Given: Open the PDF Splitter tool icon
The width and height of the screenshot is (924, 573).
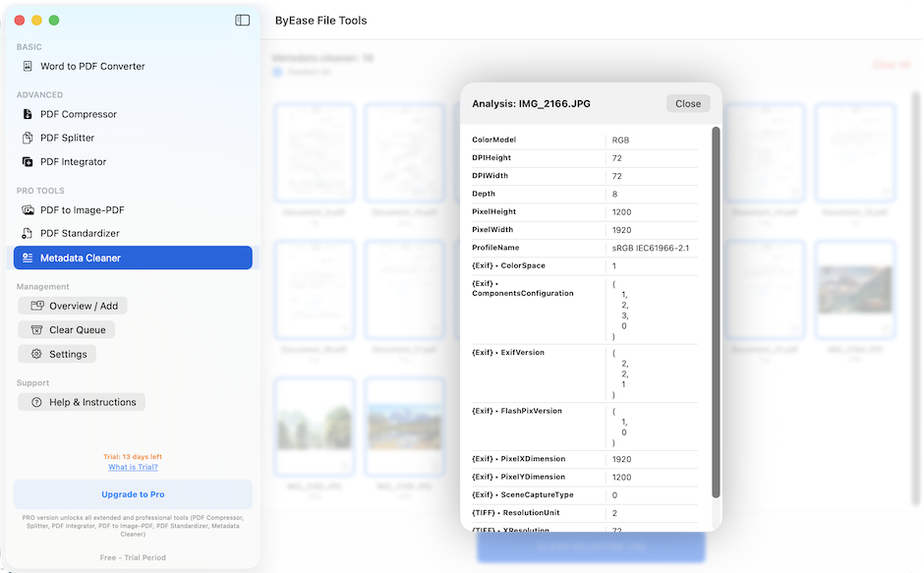Looking at the screenshot, I should 28,138.
